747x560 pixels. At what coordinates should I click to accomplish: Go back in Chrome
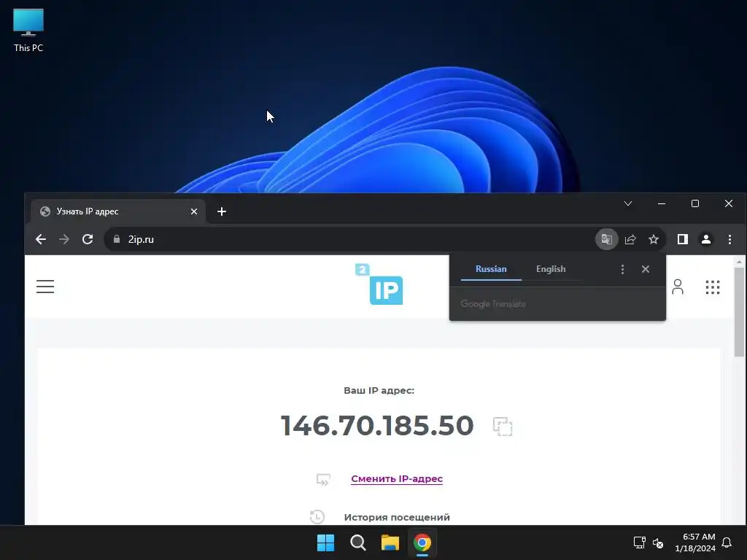point(41,239)
